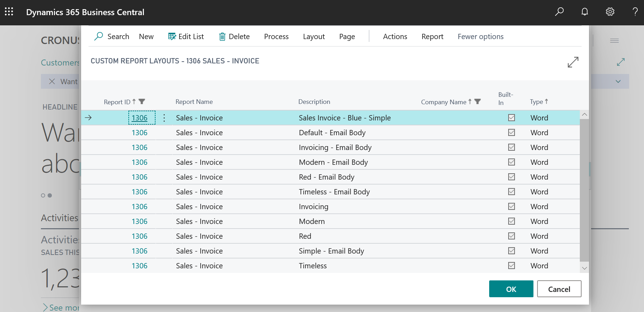This screenshot has width=644, height=312.
Task: Open Built-In column header menu
Action: (505, 99)
